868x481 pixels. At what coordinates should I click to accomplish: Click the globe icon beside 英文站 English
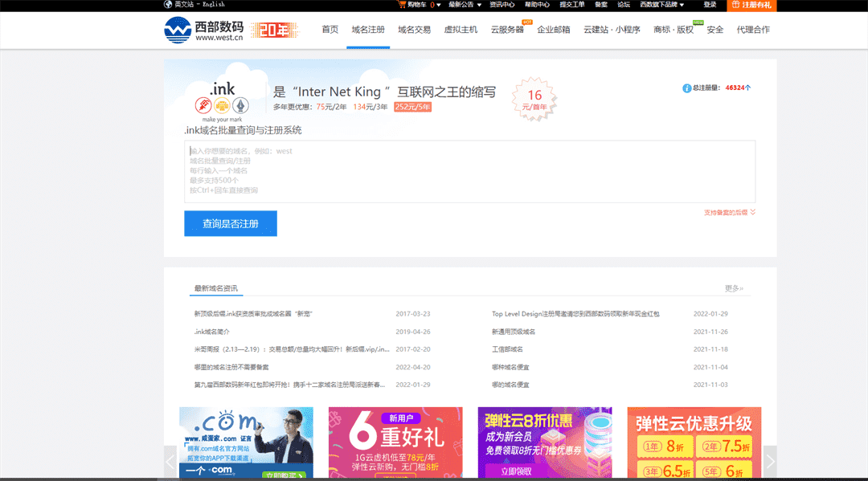click(168, 4)
